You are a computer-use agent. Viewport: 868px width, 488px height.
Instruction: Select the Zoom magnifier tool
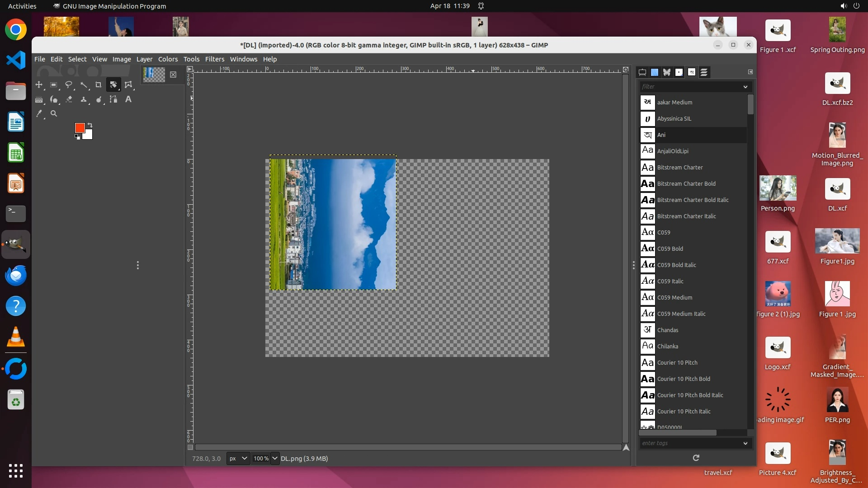pos(54,114)
